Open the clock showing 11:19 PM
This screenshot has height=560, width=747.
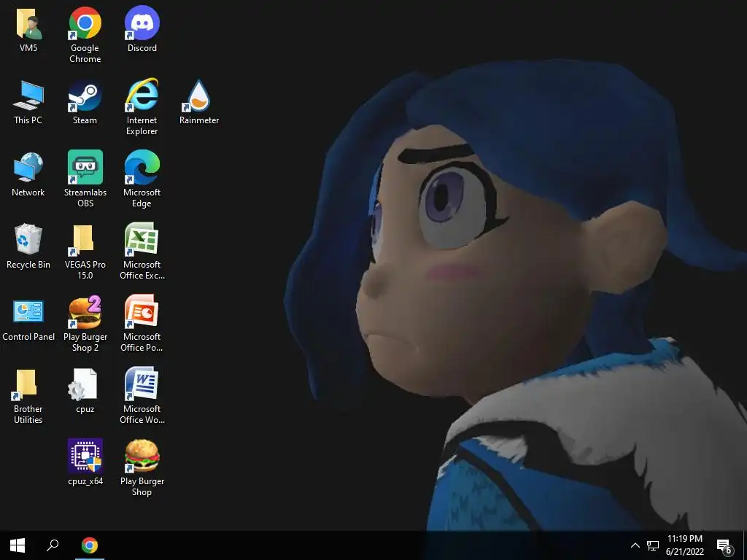pyautogui.click(x=684, y=545)
